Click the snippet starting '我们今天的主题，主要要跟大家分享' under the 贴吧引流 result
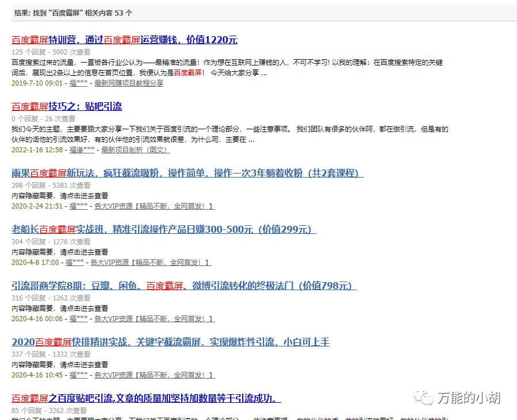517x420 pixels. [x=230, y=134]
